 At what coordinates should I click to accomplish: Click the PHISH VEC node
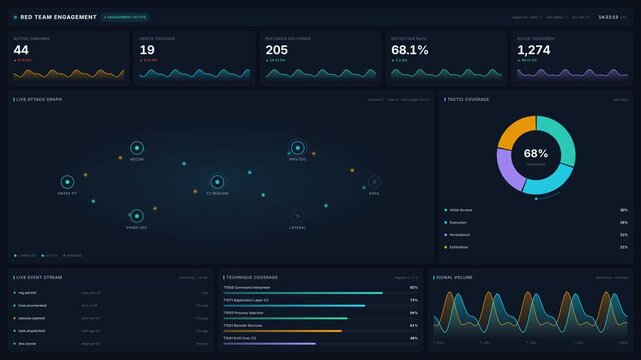tap(137, 216)
